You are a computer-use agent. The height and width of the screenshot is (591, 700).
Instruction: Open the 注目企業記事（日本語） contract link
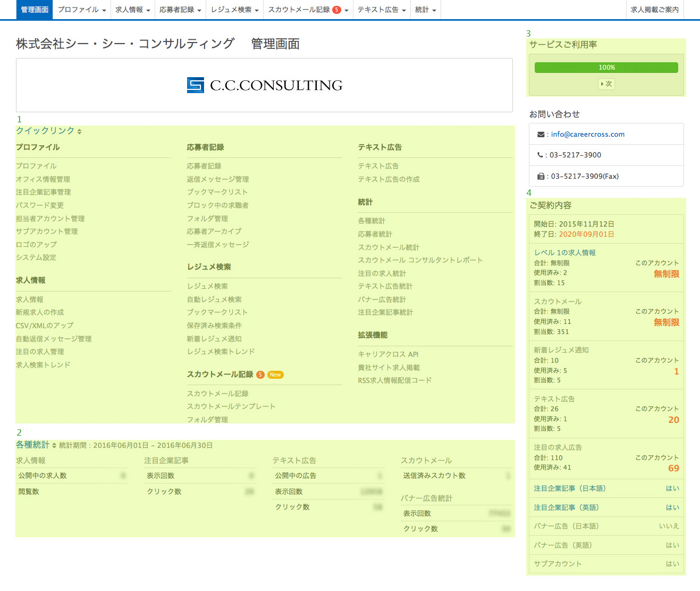point(570,489)
